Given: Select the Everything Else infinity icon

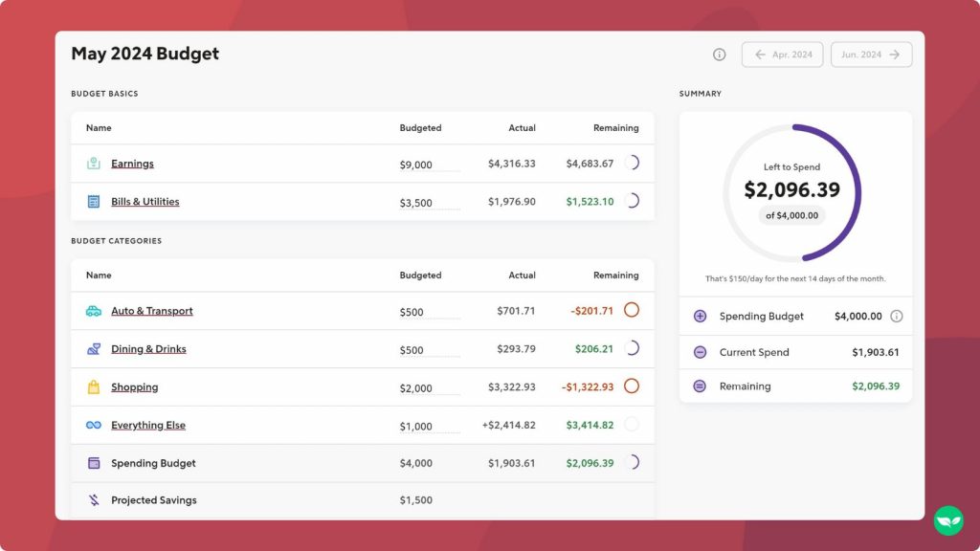Looking at the screenshot, I should [x=92, y=424].
